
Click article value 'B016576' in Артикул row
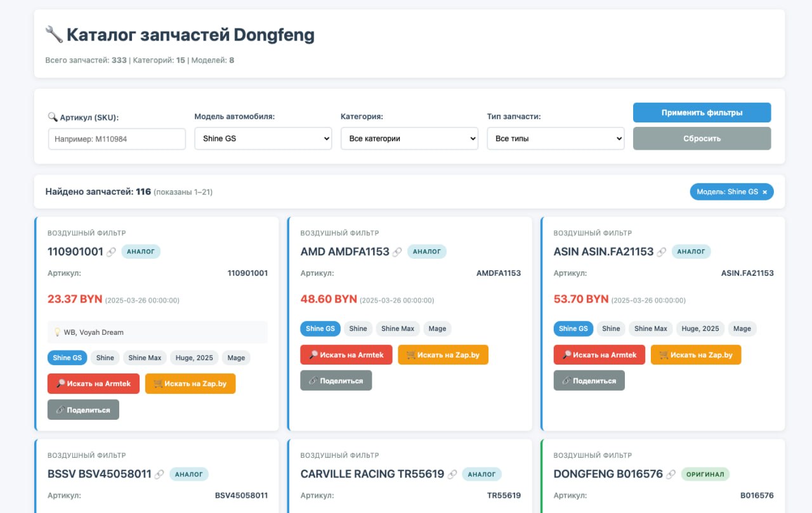pyautogui.click(x=757, y=495)
